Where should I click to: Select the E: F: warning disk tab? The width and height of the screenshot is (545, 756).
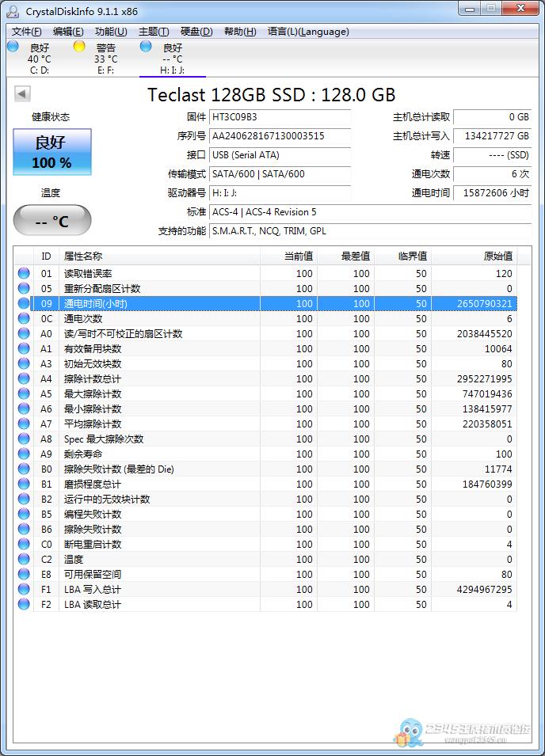coord(105,59)
